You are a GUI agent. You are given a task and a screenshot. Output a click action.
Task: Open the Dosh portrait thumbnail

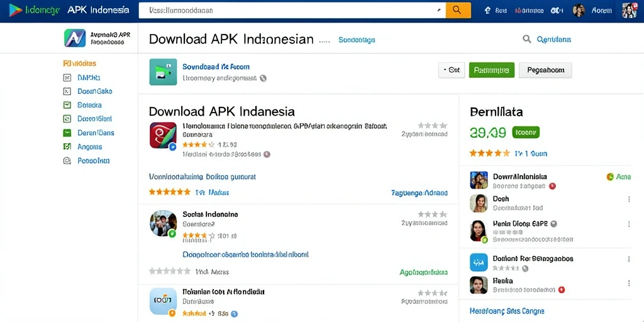pos(479,203)
